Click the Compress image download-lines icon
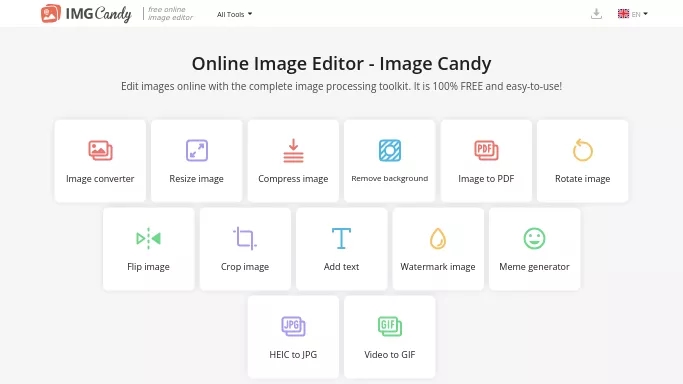 [293, 151]
